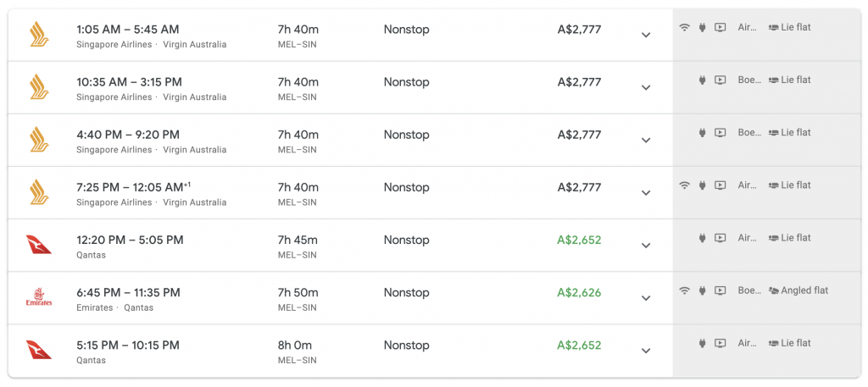Image resolution: width=868 pixels, height=387 pixels.
Task: Open 4:40 PM flight details chevron
Action: 645,140
